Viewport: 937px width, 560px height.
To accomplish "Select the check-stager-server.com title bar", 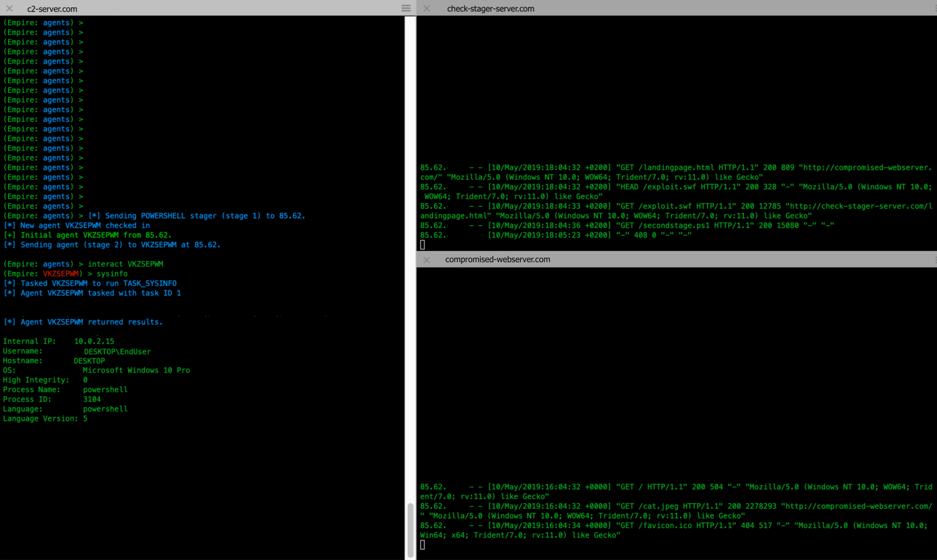I will pos(490,9).
